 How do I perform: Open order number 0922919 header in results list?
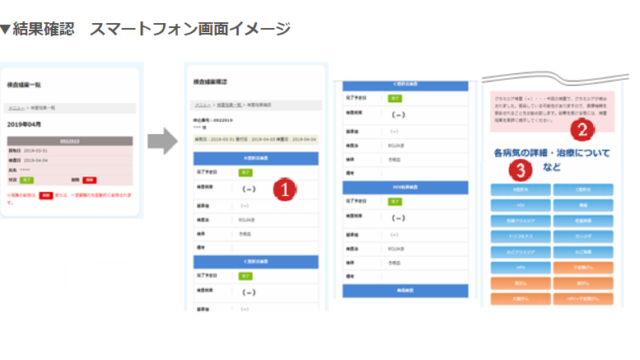pos(70,141)
